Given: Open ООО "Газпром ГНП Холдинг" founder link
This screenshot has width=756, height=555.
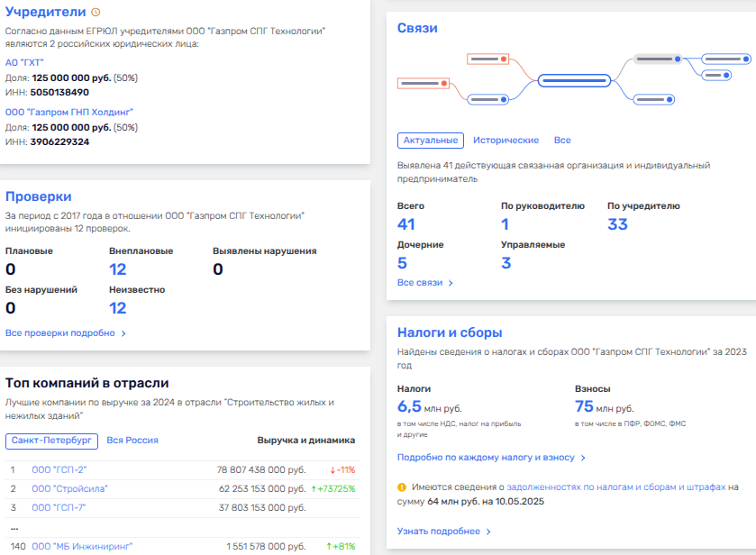Looking at the screenshot, I should [69, 113].
